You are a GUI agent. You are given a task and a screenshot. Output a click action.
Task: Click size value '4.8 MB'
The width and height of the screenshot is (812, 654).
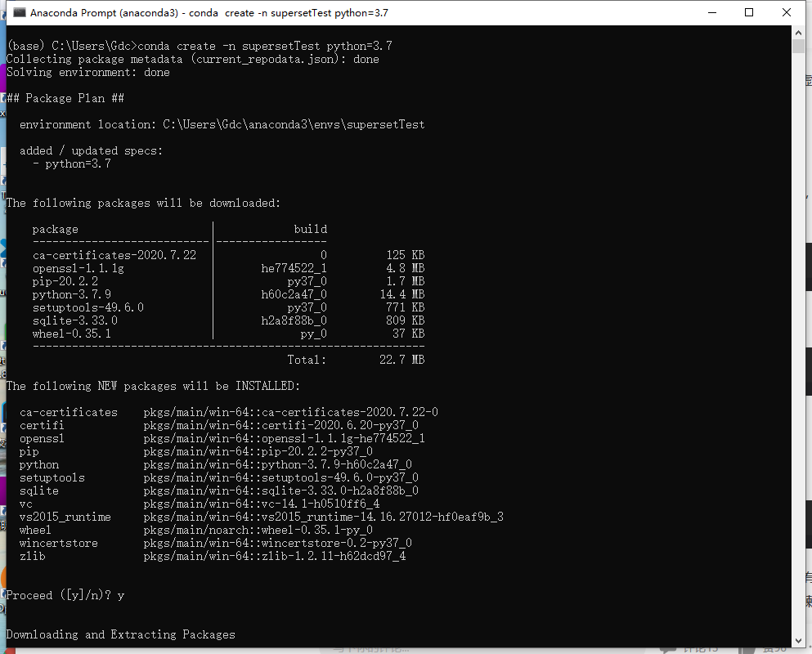[x=406, y=268]
